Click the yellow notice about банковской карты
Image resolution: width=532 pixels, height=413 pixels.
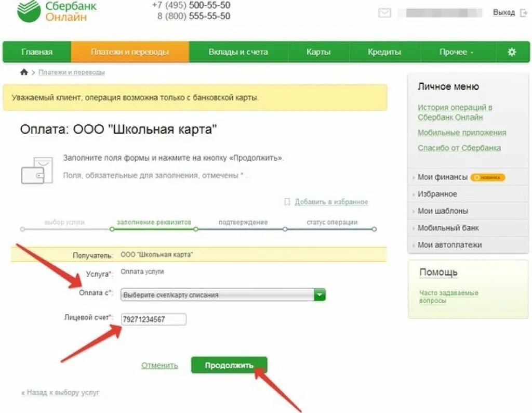(x=195, y=97)
